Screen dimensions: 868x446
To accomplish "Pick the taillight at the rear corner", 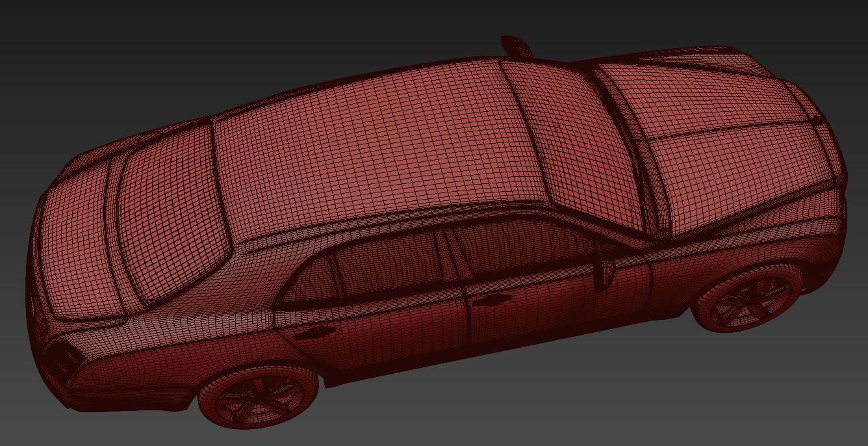I will click(63, 361).
